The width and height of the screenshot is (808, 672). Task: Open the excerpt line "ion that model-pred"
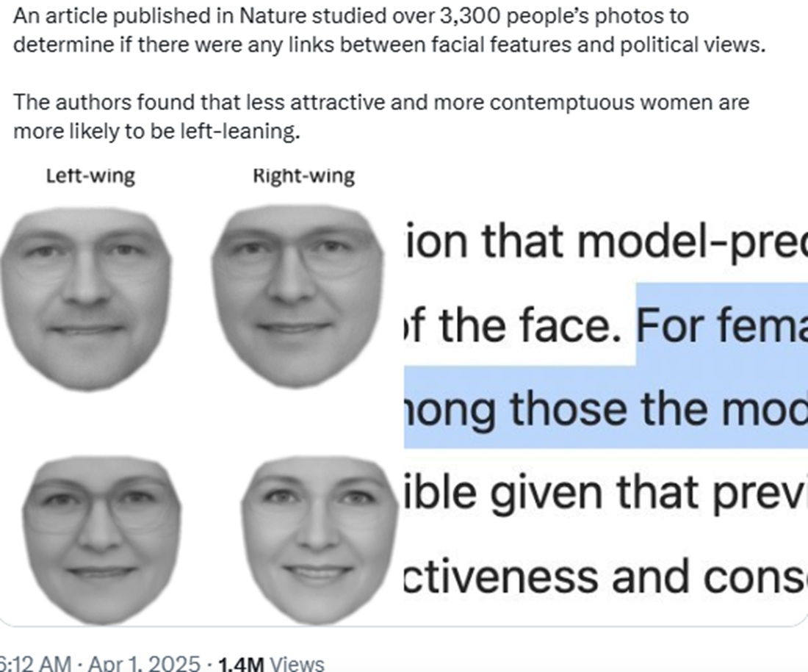[604, 241]
